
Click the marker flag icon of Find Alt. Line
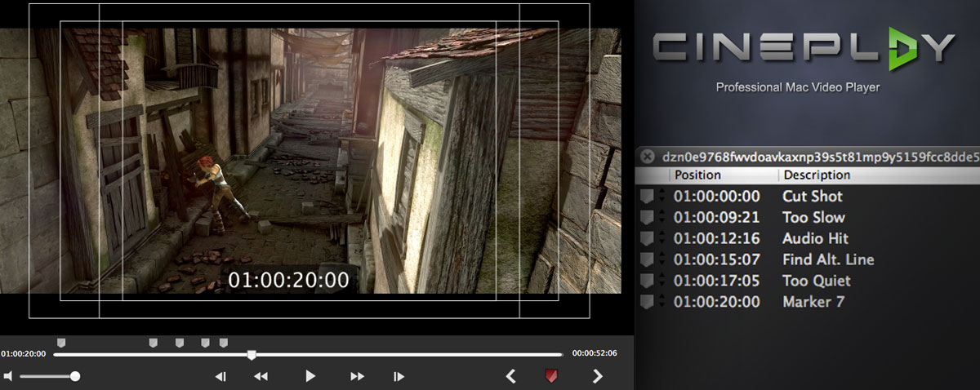click(647, 260)
